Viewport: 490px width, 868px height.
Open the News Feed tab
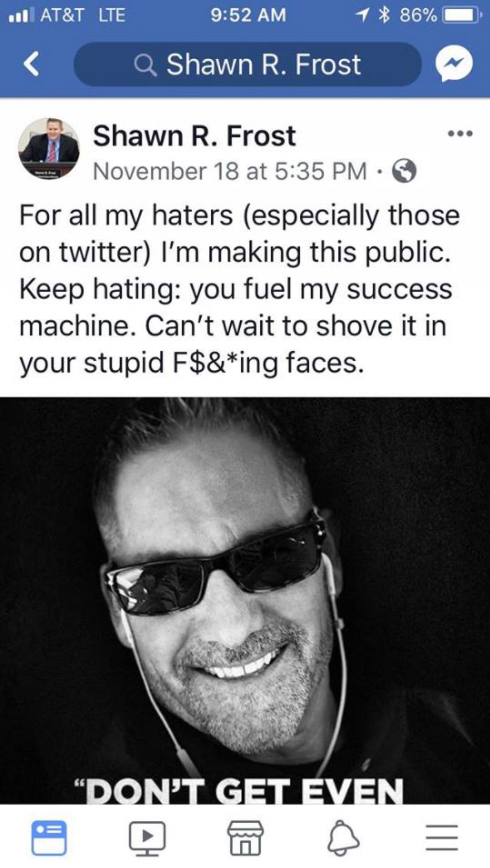[x=48, y=837]
